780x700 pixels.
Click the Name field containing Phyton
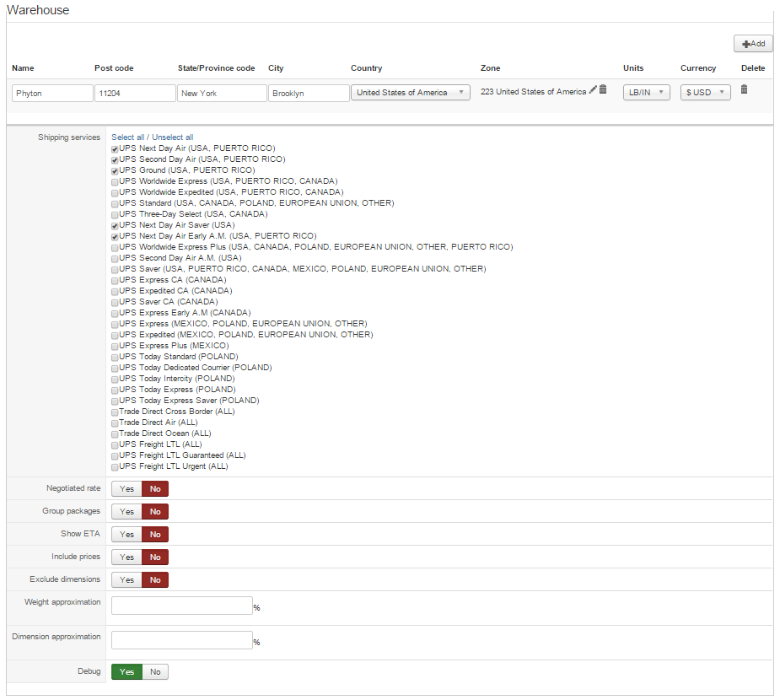52,93
